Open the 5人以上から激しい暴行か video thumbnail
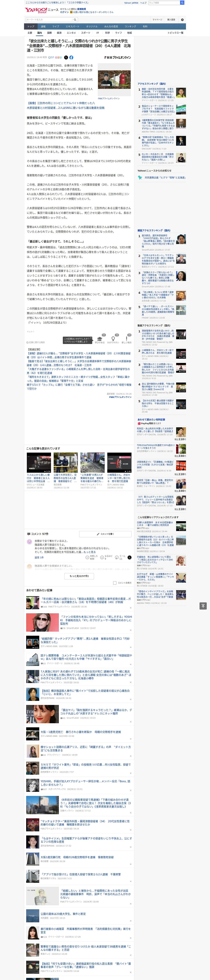 click(x=39, y=463)
